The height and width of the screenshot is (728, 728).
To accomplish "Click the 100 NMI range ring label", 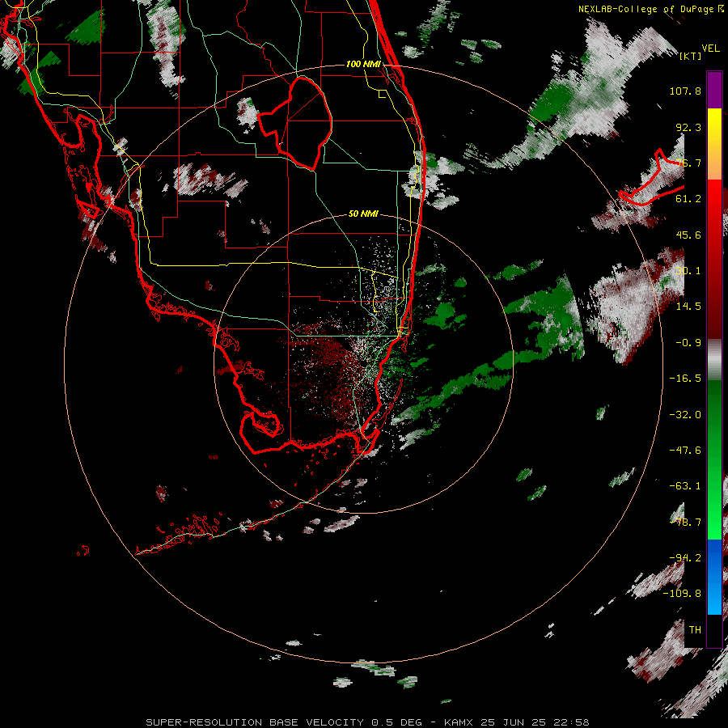I will pos(363,64).
